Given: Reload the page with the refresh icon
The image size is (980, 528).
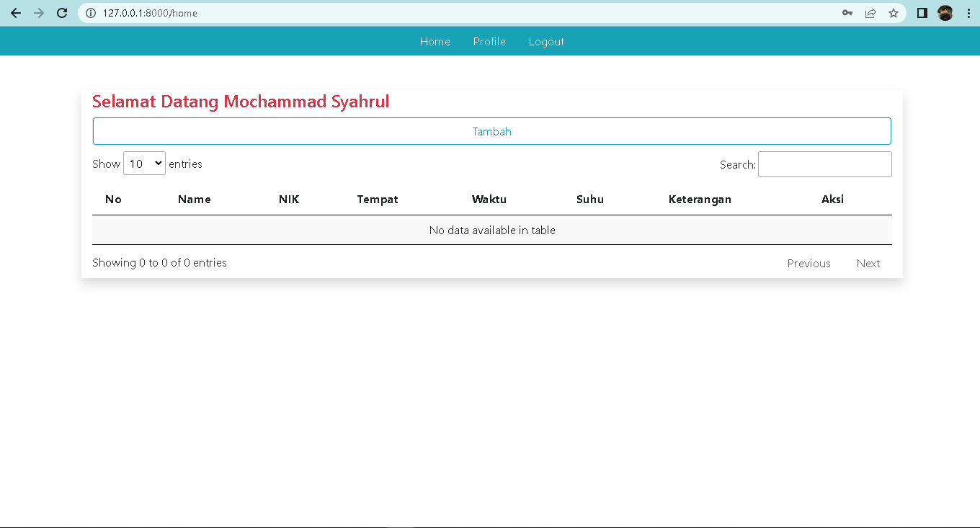Looking at the screenshot, I should (x=62, y=13).
